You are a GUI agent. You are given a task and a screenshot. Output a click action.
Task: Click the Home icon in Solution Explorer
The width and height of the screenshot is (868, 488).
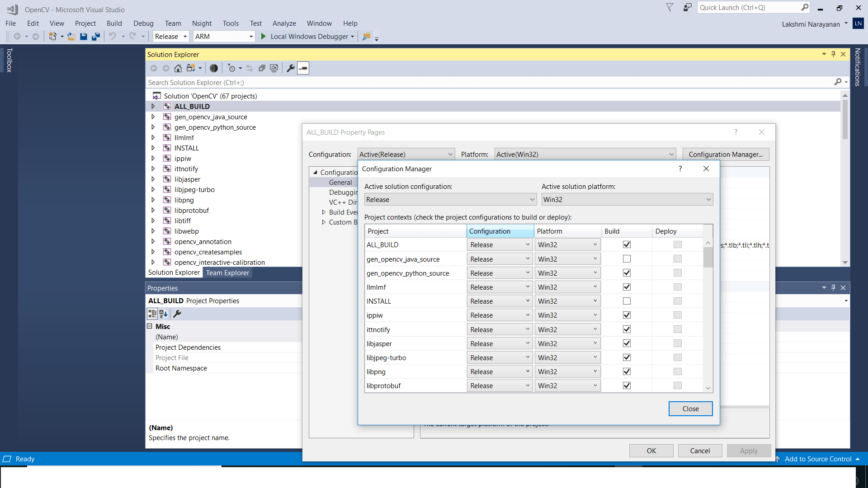click(178, 68)
